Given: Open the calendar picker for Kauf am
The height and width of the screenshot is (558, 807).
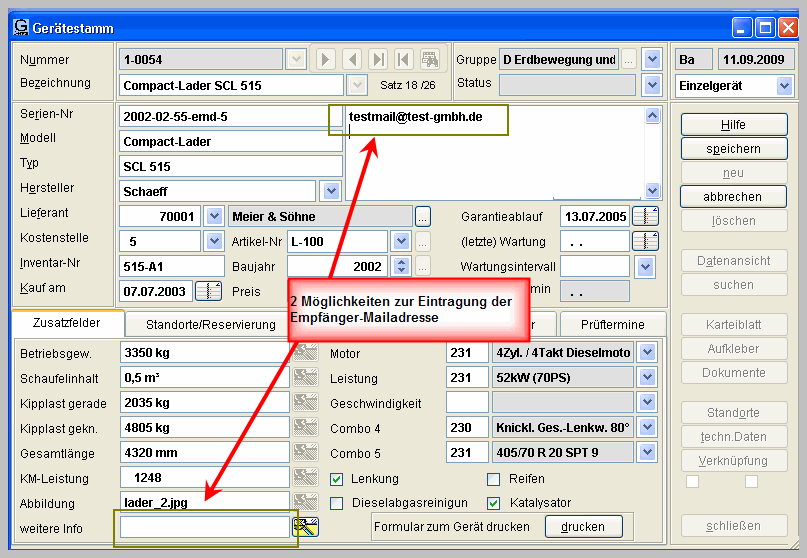Looking at the screenshot, I should pos(208,291).
